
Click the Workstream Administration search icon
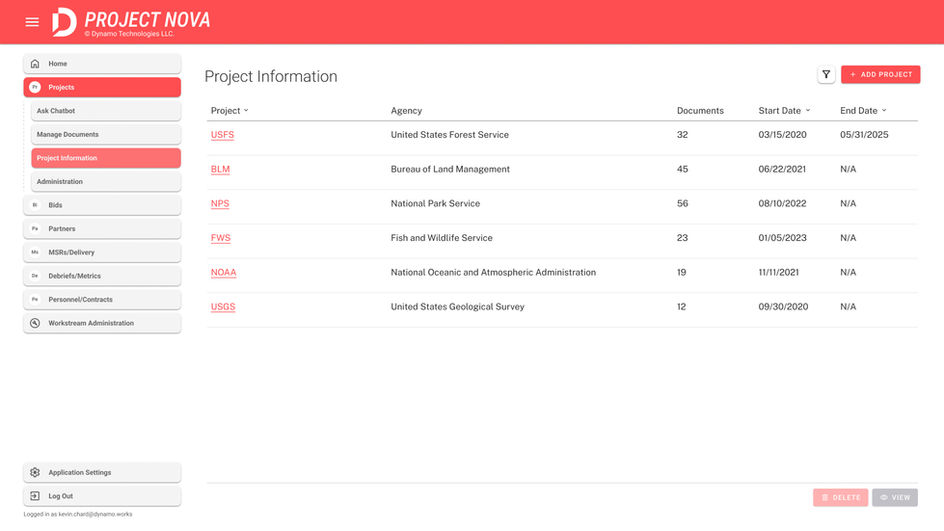click(35, 323)
